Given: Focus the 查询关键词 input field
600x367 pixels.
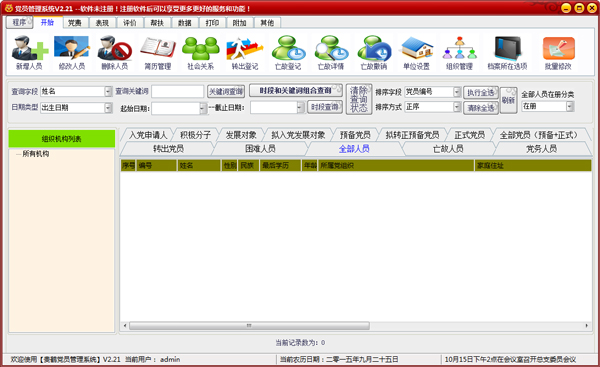Looking at the screenshot, I should 178,91.
